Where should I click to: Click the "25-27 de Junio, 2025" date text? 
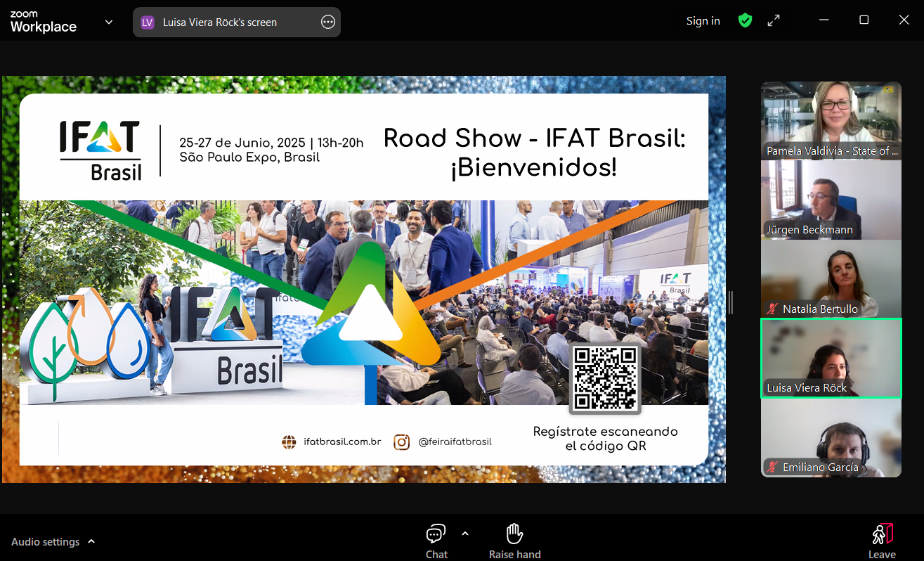(243, 143)
